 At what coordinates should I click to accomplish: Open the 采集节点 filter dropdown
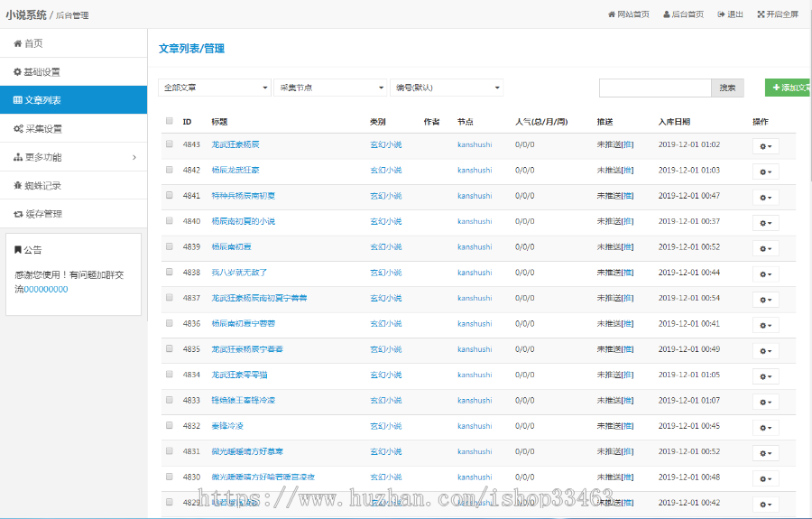(330, 88)
